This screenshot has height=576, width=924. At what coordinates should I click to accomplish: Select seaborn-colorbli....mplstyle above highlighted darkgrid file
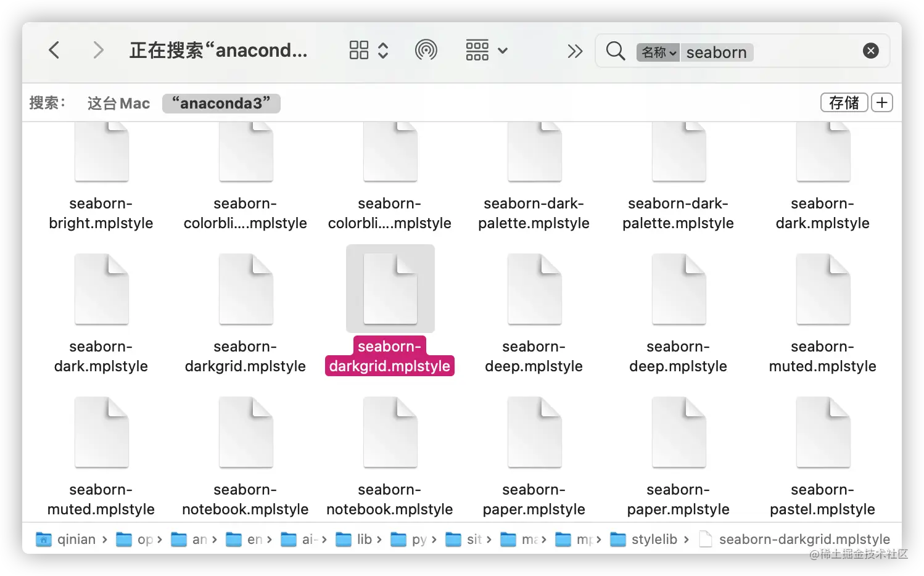pyautogui.click(x=390, y=176)
